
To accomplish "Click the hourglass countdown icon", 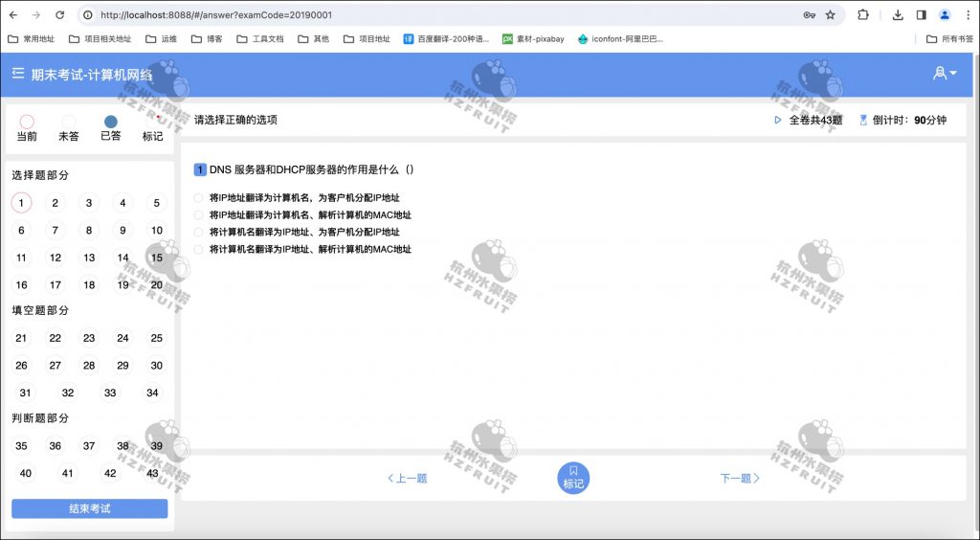I will click(863, 120).
